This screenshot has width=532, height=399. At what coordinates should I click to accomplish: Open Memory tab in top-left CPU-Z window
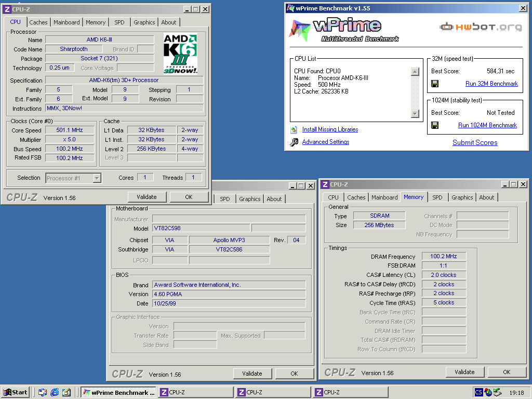tap(96, 22)
